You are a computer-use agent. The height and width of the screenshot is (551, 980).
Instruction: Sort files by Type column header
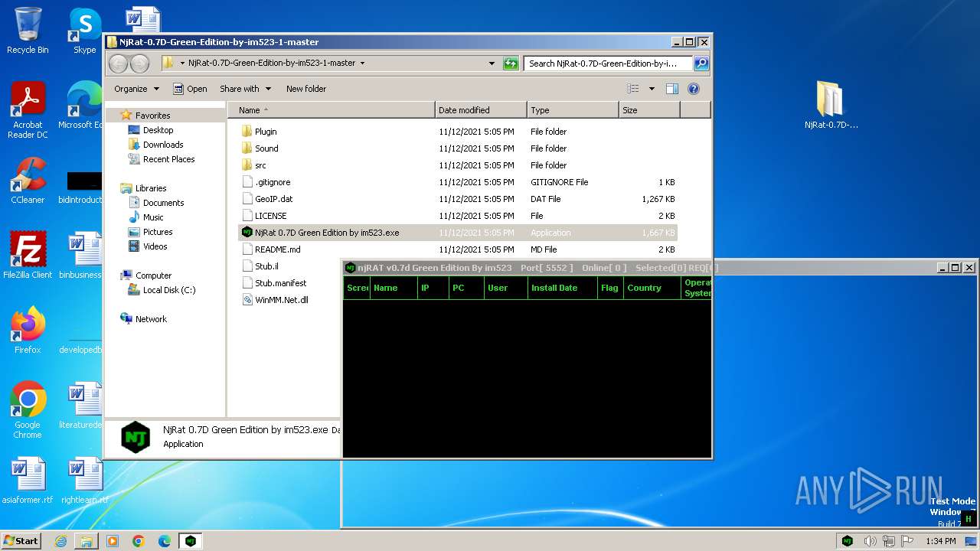(573, 110)
